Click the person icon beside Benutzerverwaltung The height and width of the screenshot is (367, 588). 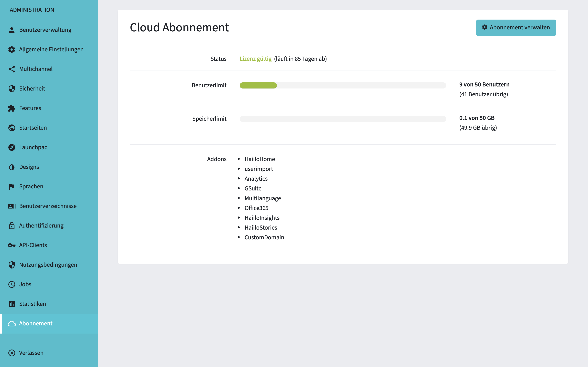click(x=12, y=30)
